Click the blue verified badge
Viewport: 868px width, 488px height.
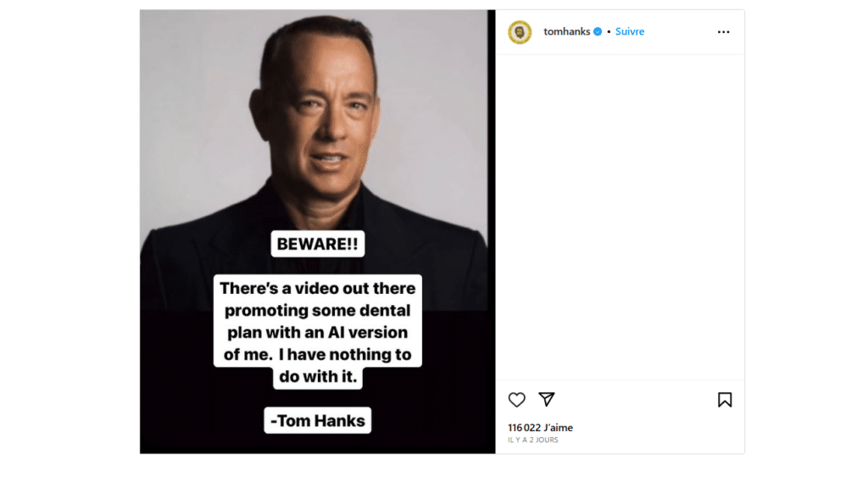(x=598, y=31)
